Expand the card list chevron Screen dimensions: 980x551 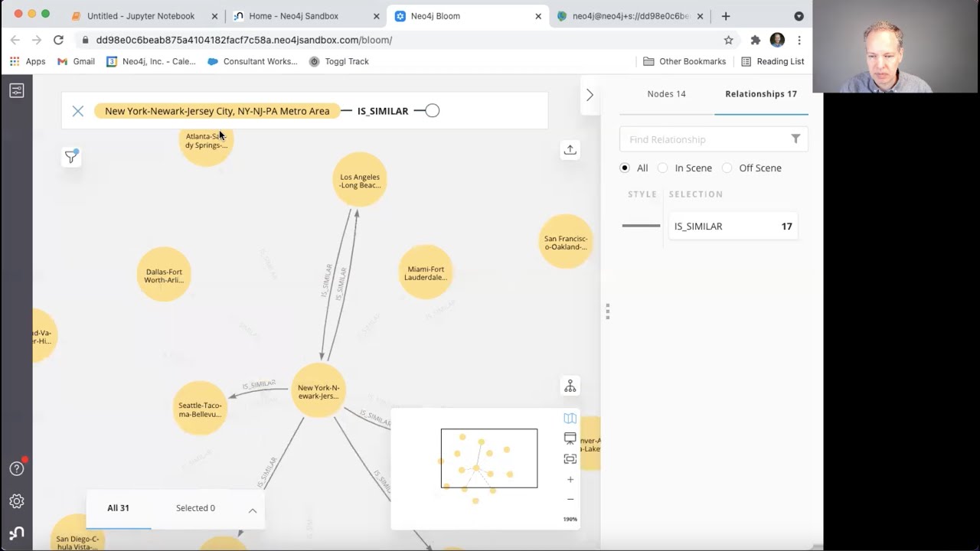[x=252, y=510]
